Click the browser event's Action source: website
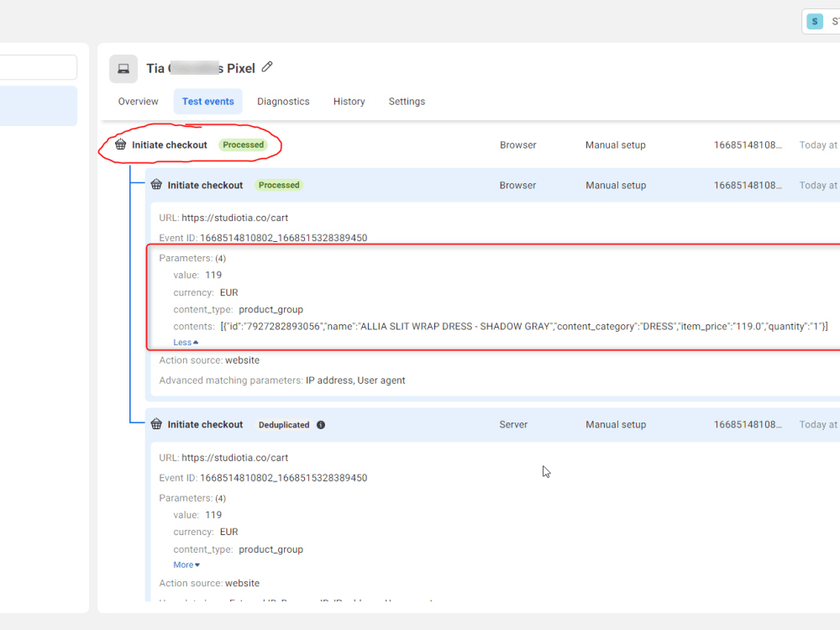This screenshot has width=840, height=630. (209, 360)
